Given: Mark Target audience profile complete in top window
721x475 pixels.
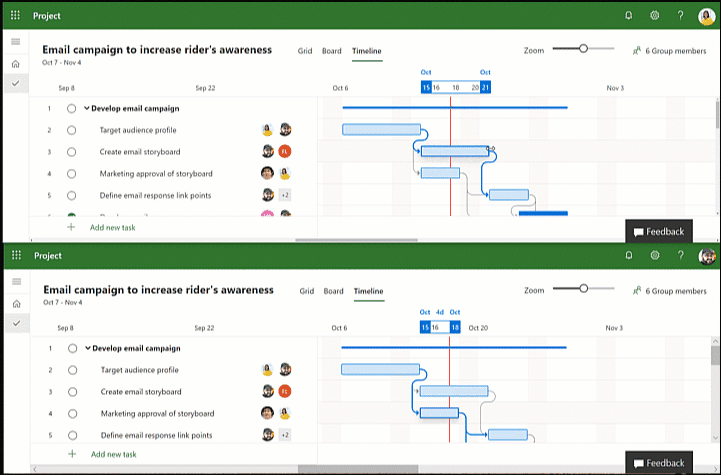Looking at the screenshot, I should click(x=71, y=130).
